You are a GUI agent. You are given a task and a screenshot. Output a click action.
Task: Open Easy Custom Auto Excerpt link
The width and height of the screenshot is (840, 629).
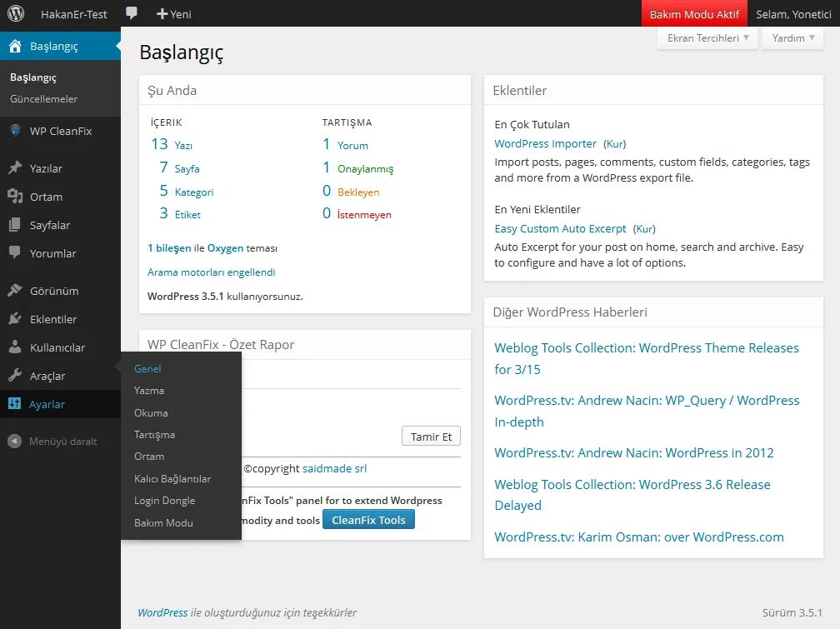[560, 229]
